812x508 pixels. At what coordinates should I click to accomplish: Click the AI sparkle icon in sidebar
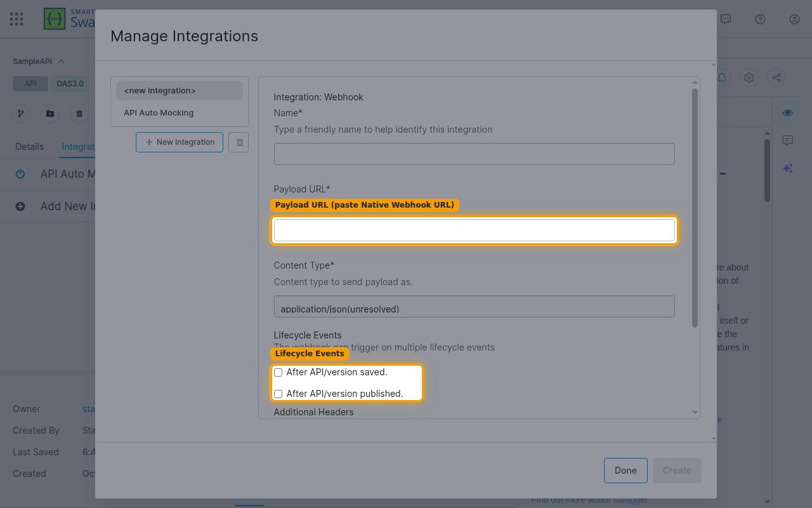(787, 168)
